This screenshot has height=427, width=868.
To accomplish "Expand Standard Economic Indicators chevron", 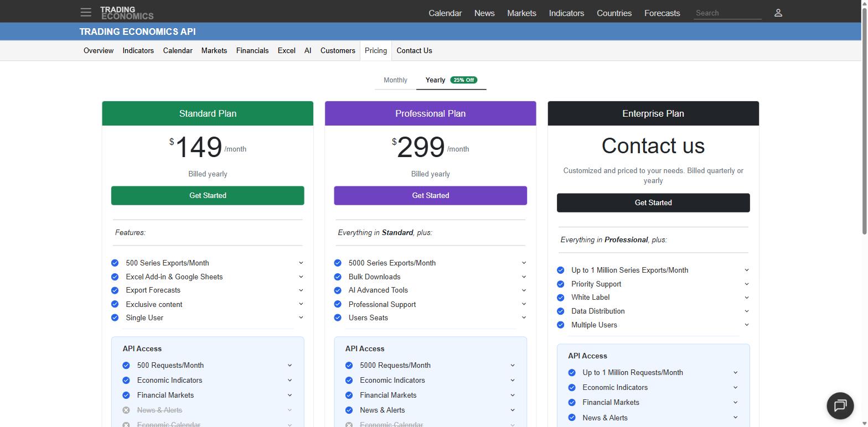I will click(x=290, y=380).
